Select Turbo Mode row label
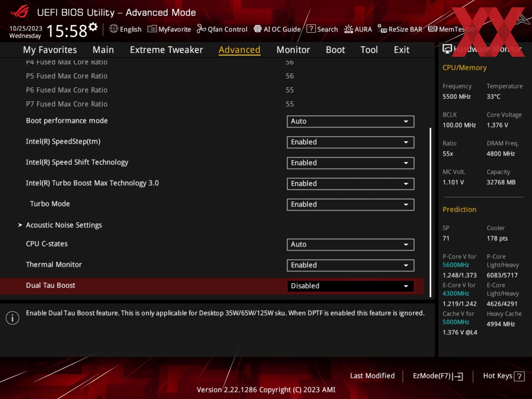532x399 pixels. click(x=50, y=204)
